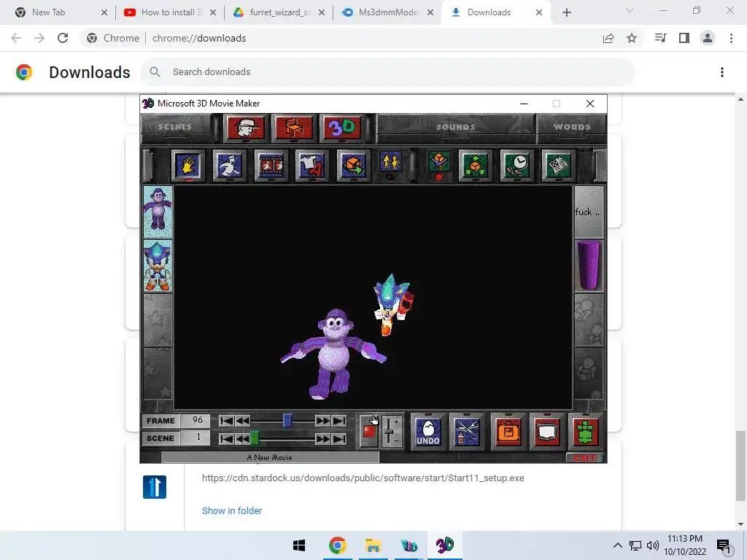Switch to the furret_wizard Drive tab
The image size is (747, 560).
point(278,12)
